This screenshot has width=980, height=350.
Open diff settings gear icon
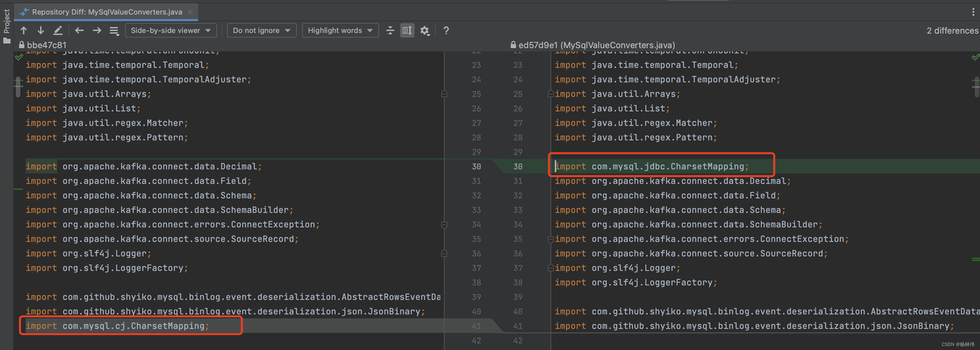[x=425, y=31]
